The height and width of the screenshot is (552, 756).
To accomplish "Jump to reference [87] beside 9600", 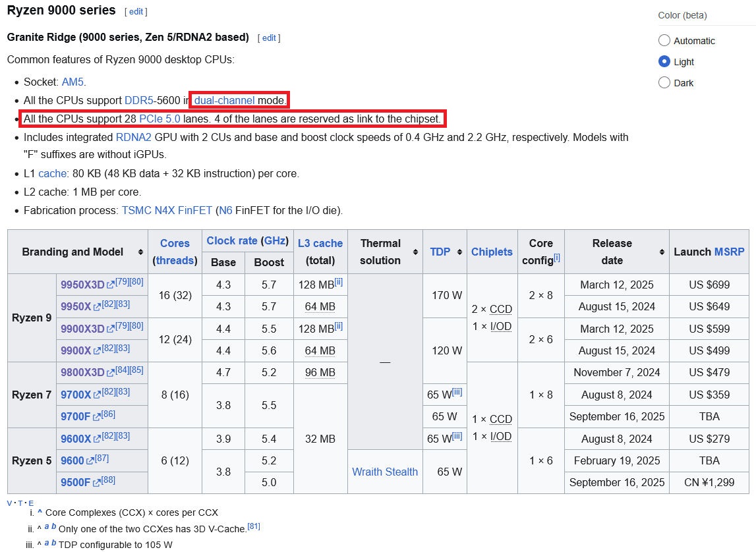I will pyautogui.click(x=102, y=458).
